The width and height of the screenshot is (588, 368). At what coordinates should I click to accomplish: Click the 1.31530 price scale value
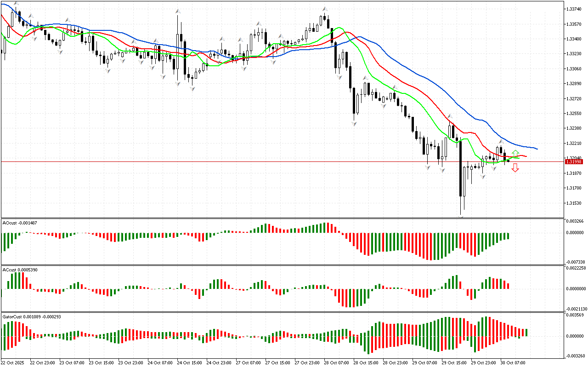coord(574,203)
